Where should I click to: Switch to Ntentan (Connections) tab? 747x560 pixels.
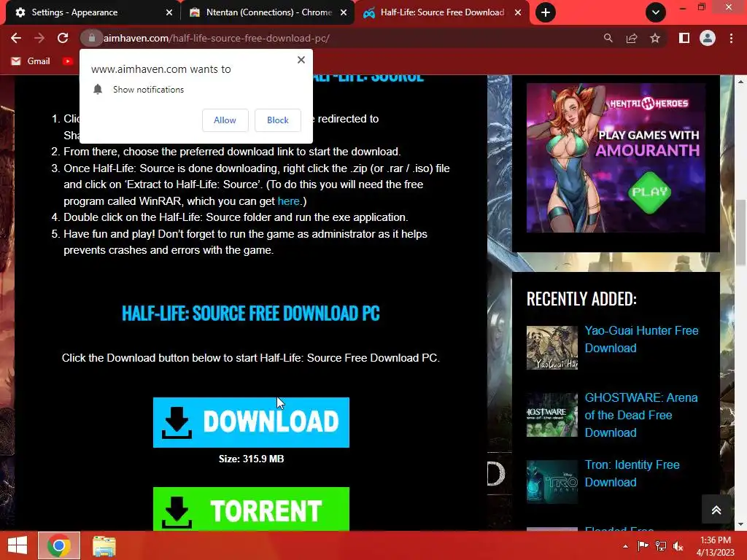pyautogui.click(x=269, y=12)
